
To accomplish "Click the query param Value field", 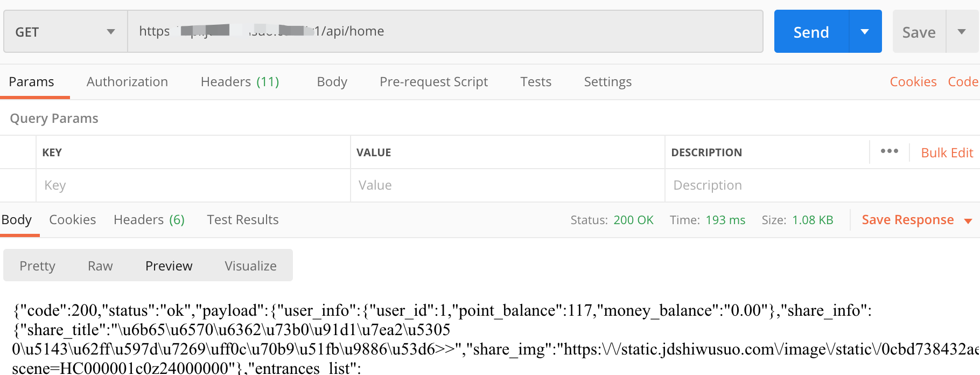I will [506, 185].
